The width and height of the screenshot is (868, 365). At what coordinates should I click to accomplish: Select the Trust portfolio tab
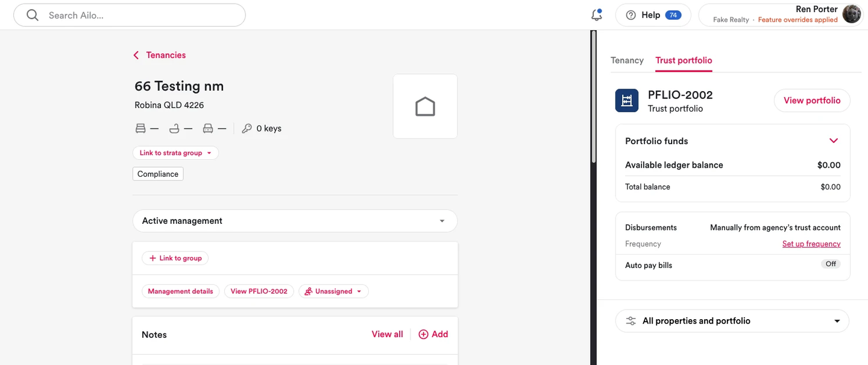[x=684, y=60]
